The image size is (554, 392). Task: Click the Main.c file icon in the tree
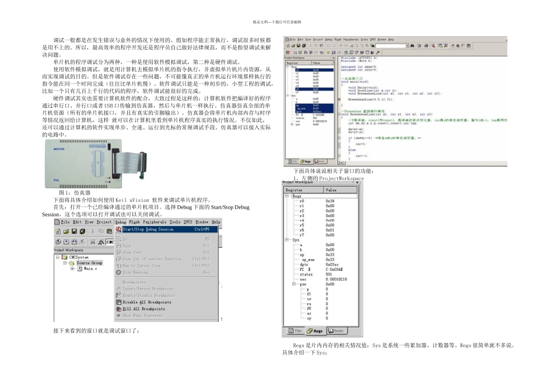[x=80, y=269]
